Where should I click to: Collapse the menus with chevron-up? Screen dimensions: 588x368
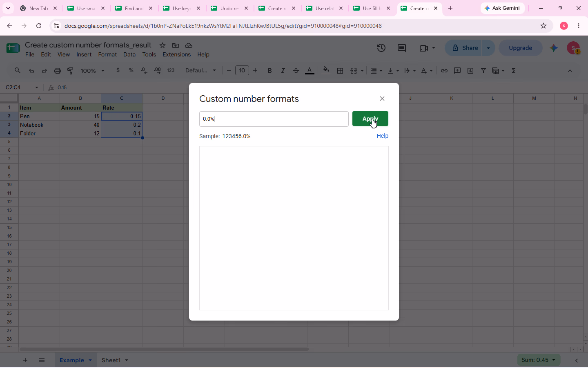[x=570, y=71]
